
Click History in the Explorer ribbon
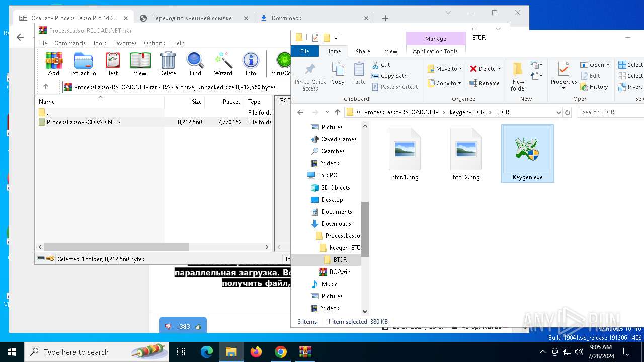[x=595, y=87]
